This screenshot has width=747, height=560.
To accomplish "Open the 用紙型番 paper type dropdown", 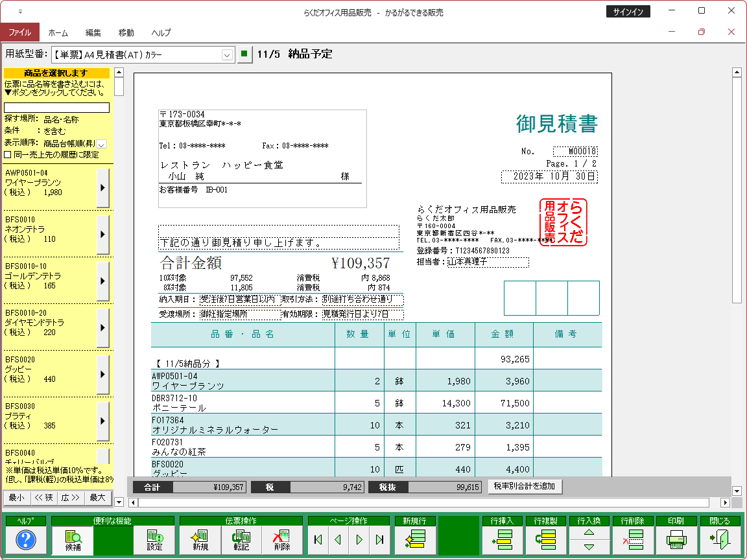I will pyautogui.click(x=226, y=54).
